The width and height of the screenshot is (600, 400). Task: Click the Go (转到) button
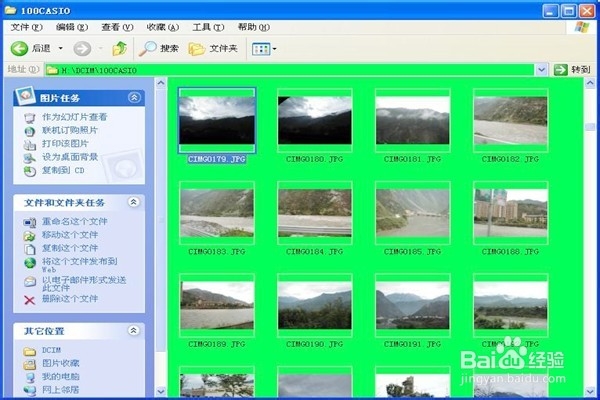point(572,70)
